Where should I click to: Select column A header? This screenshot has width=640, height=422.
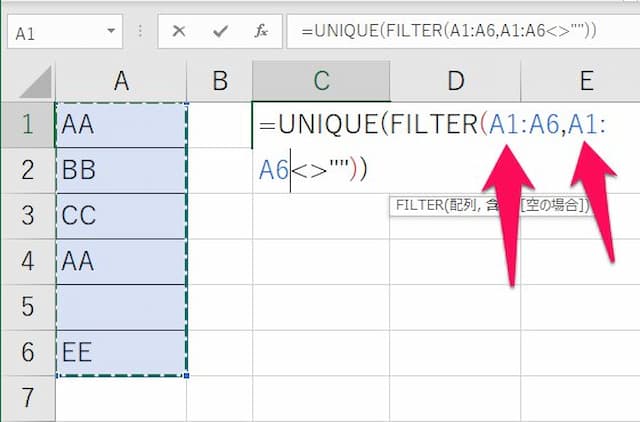click(121, 82)
